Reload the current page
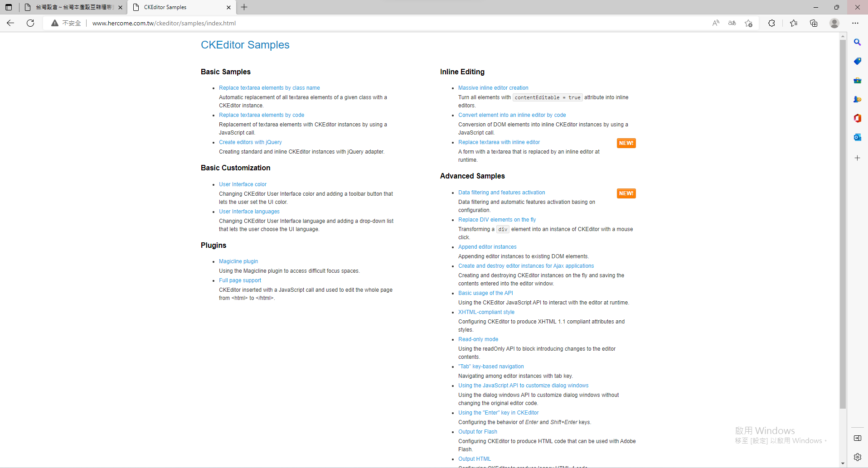 (x=30, y=23)
